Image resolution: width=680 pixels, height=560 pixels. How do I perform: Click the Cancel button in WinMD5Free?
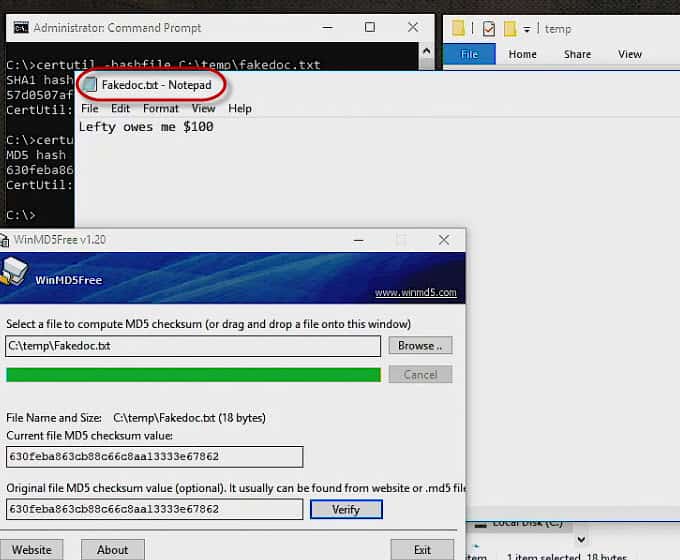(420, 374)
